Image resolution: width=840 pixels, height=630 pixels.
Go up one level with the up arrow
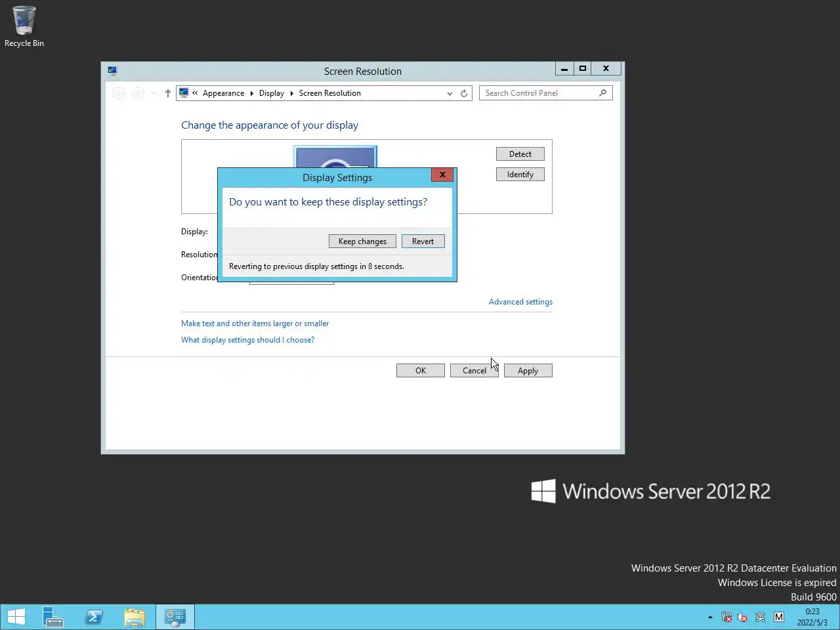click(168, 93)
